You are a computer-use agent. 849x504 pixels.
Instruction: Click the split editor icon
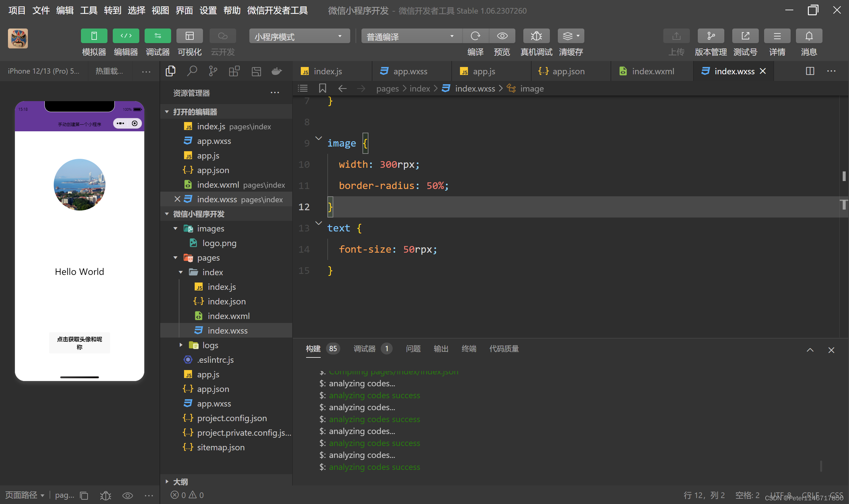(x=810, y=71)
